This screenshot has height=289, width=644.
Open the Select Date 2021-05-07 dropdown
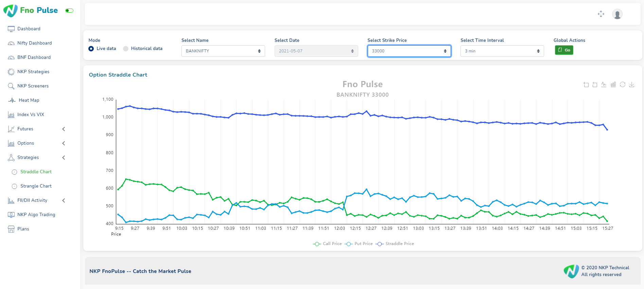(316, 51)
